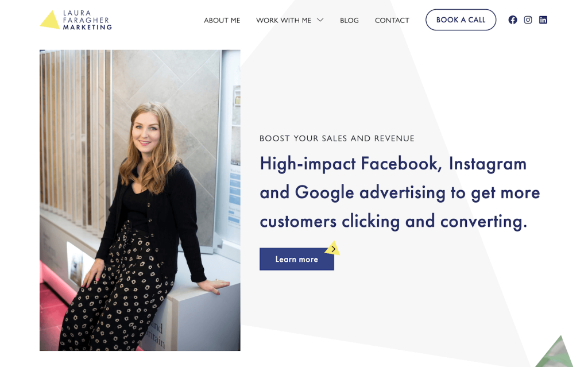Screen dimensions: 588x367
Task: Click the Learn more button
Action: click(297, 259)
